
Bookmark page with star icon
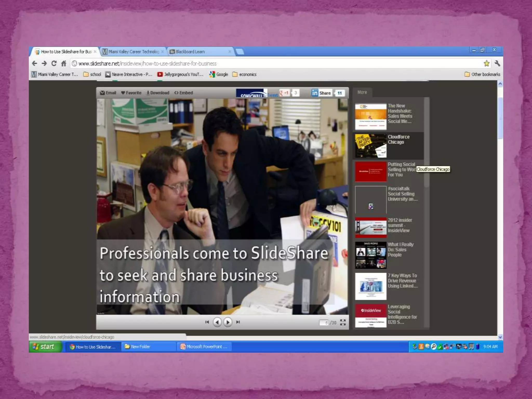point(487,63)
